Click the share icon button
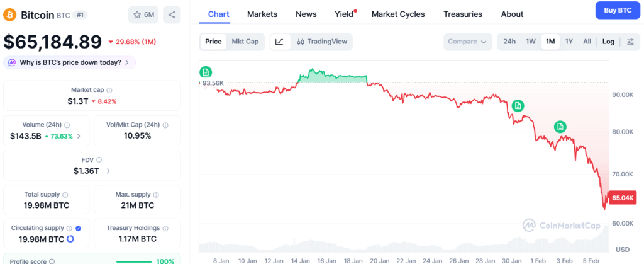Screen dimensions: 644x264 tap(172, 14)
